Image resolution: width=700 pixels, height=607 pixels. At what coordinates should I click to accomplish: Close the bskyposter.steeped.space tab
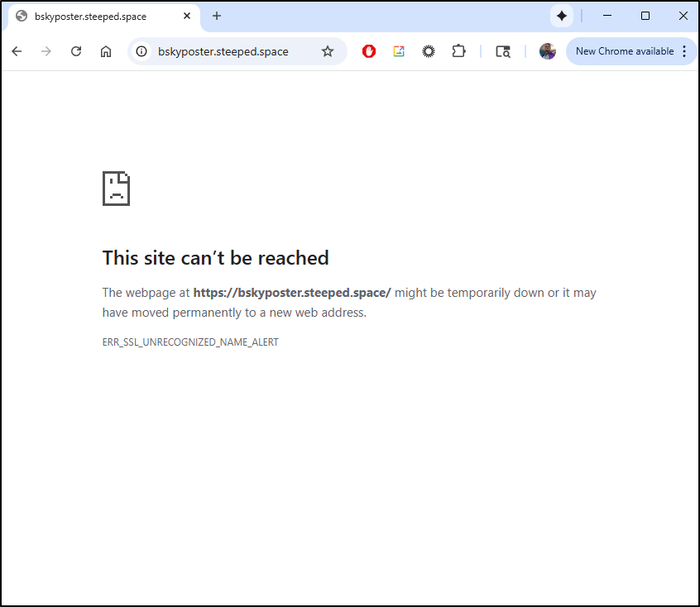tap(188, 17)
